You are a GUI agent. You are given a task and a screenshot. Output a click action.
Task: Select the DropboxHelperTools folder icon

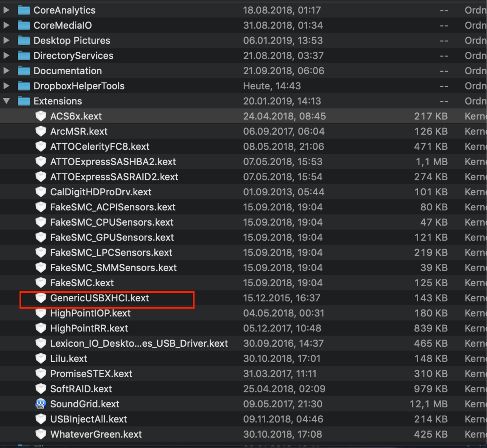[x=24, y=86]
